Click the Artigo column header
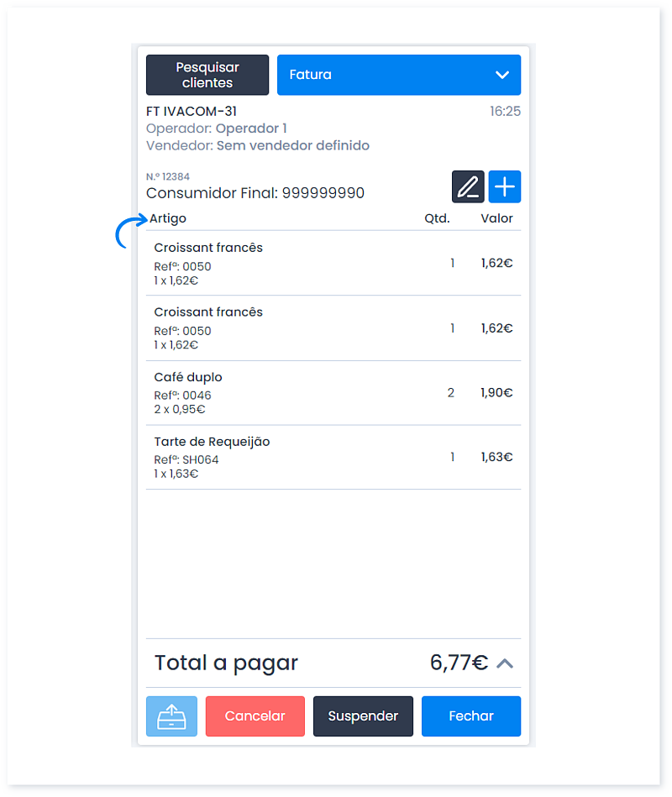This screenshot has width=672, height=797. (x=168, y=218)
